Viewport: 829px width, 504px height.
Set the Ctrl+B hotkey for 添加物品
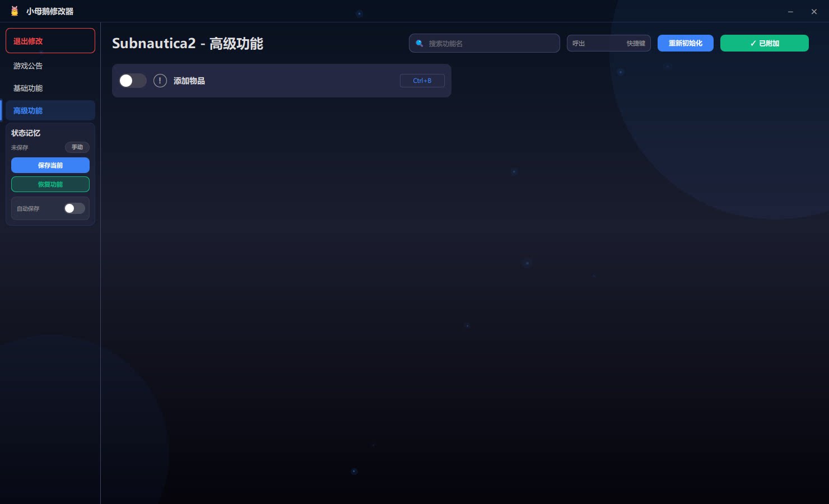pyautogui.click(x=422, y=81)
